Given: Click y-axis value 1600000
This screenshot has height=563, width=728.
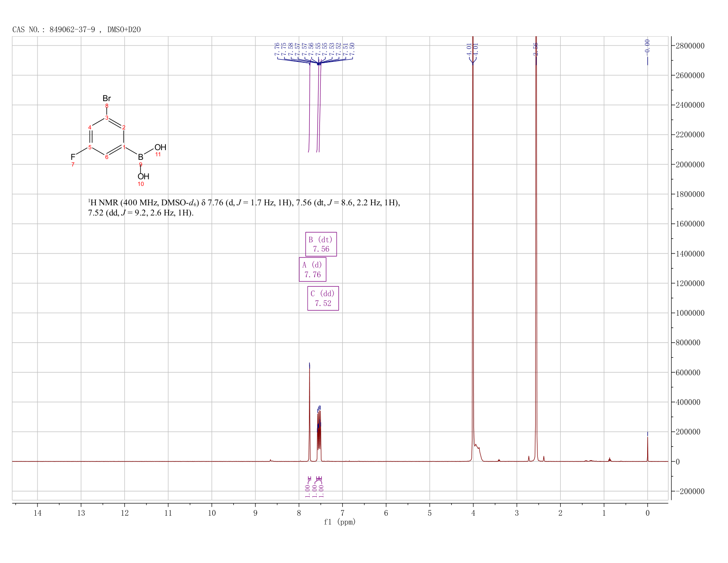Looking at the screenshot, I should 689,224.
